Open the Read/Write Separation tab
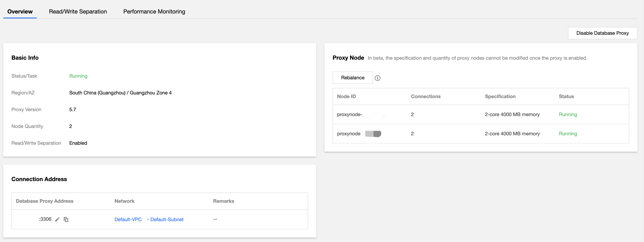The image size is (644, 242). point(78,11)
